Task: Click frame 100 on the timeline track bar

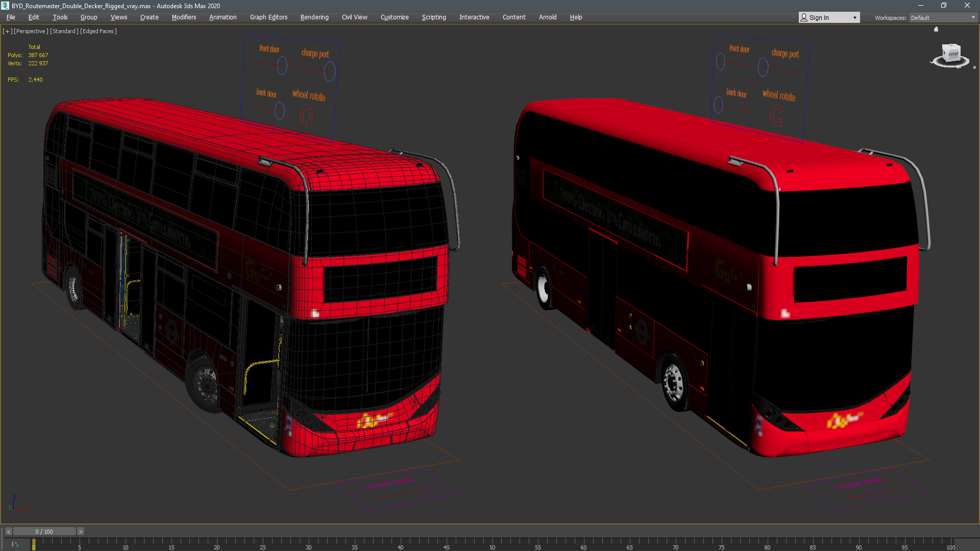Action: 950,544
